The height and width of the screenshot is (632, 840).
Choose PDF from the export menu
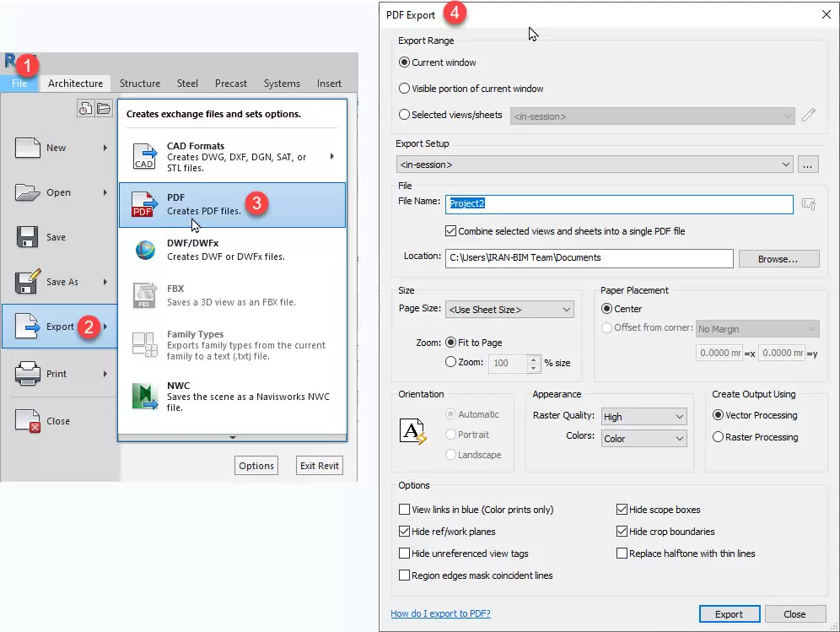pos(232,205)
